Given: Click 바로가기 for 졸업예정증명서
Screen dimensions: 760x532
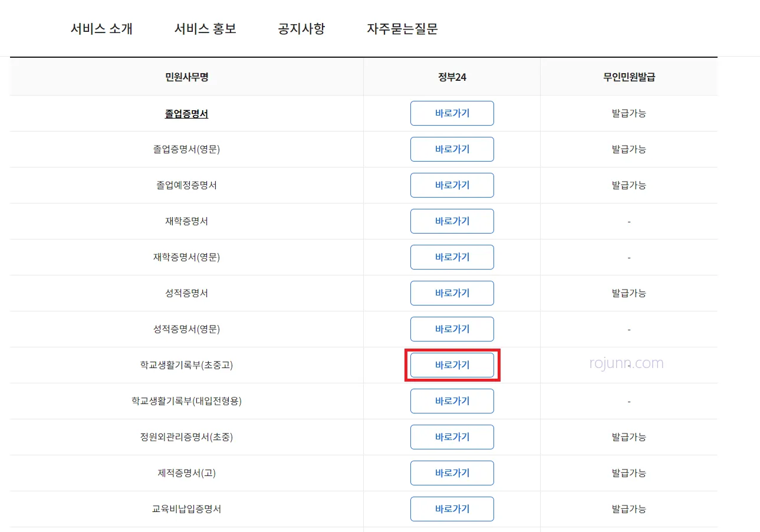Looking at the screenshot, I should click(x=452, y=185).
